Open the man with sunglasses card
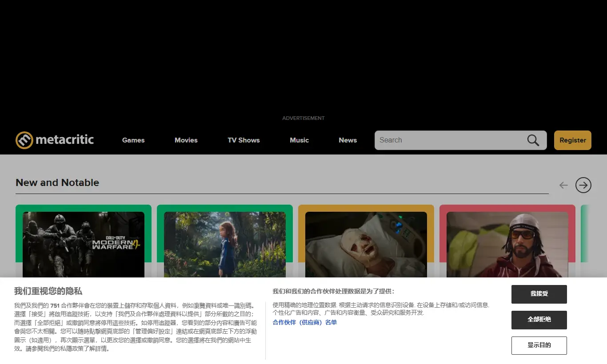The width and height of the screenshot is (607, 364). tap(507, 242)
